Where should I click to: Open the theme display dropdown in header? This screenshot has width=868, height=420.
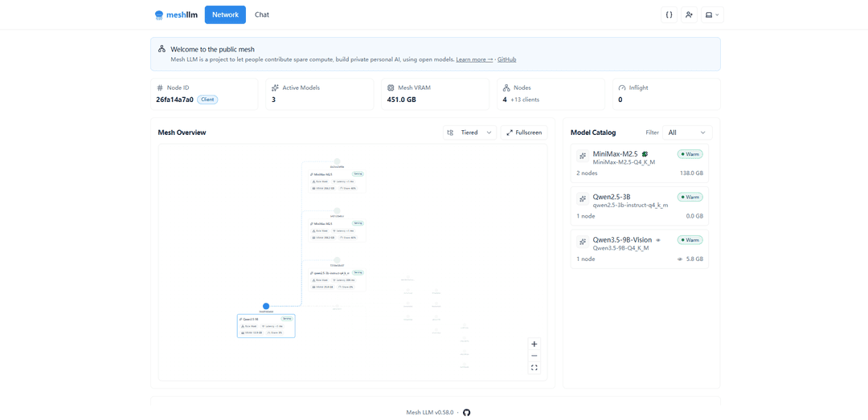point(712,14)
